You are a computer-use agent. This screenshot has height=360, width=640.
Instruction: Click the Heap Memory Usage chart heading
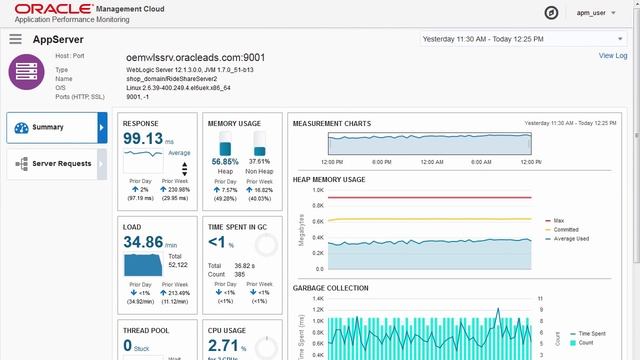point(329,180)
